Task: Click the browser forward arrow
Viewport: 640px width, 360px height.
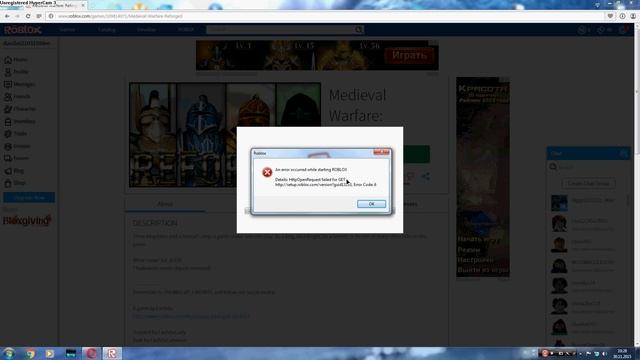Action: pyautogui.click(x=17, y=16)
